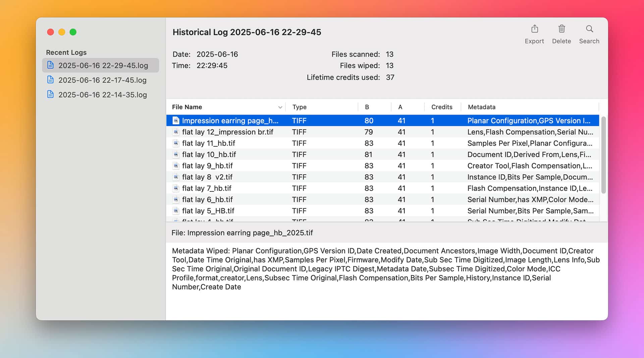The width and height of the screenshot is (644, 358).
Task: Select row flat lay 8 v2.tif
Action: [383, 177]
